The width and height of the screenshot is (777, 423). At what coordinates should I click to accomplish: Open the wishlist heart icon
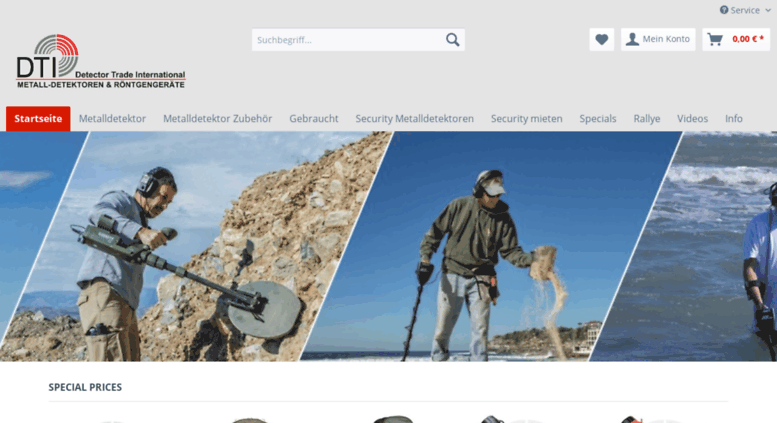click(602, 39)
